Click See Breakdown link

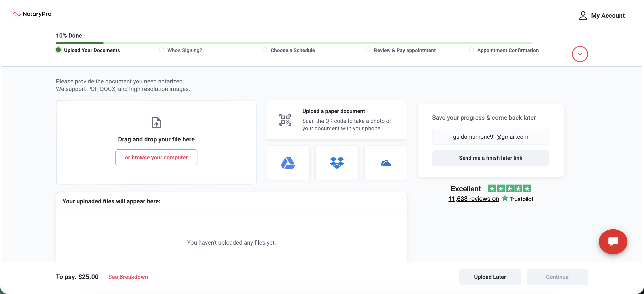tap(128, 277)
